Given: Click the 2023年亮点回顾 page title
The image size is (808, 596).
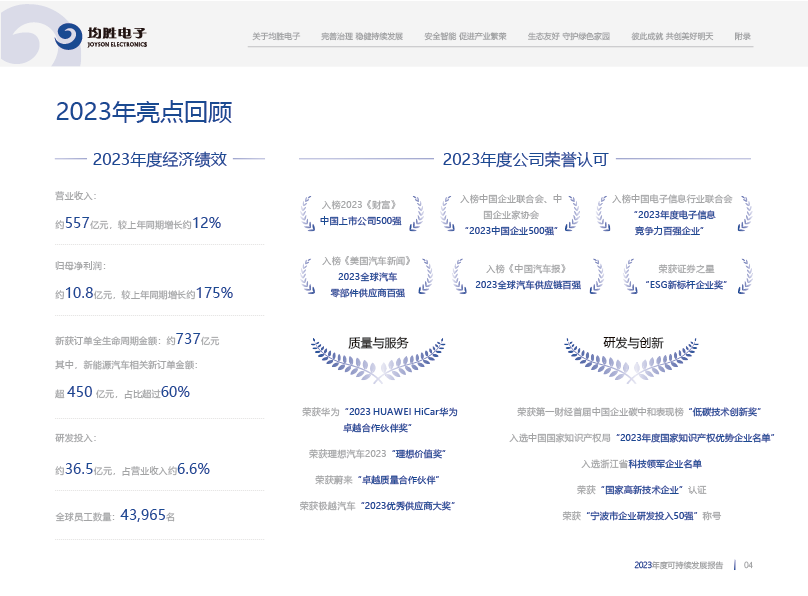Looking at the screenshot, I should (x=144, y=112).
